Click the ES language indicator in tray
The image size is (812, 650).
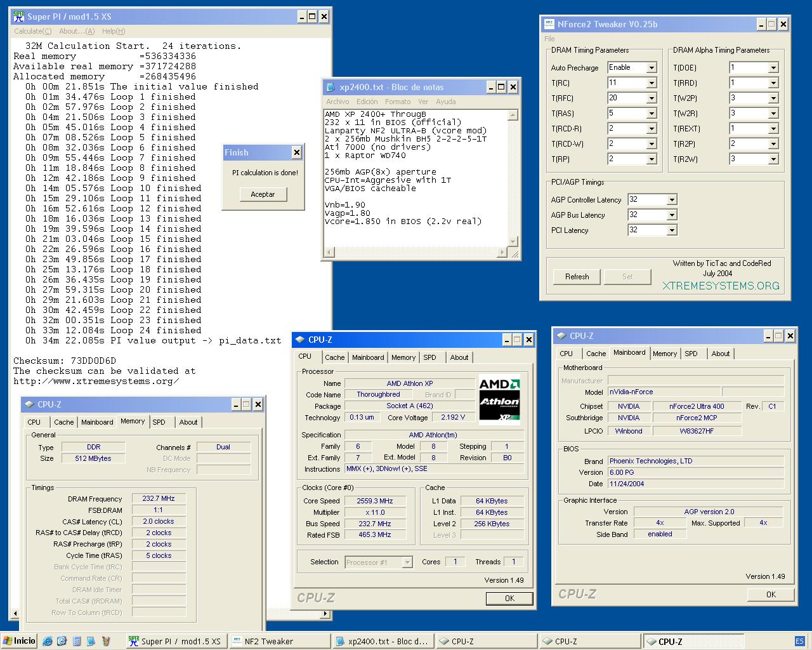point(799,641)
